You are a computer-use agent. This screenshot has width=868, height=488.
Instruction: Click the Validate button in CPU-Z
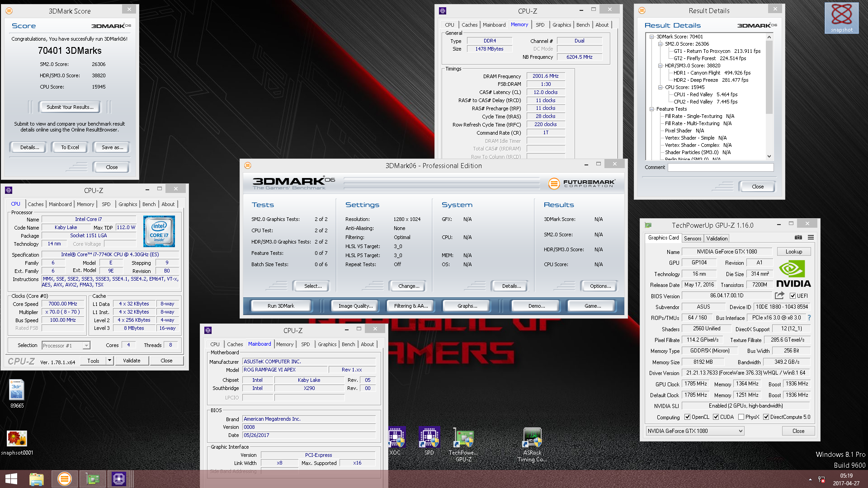coord(132,361)
